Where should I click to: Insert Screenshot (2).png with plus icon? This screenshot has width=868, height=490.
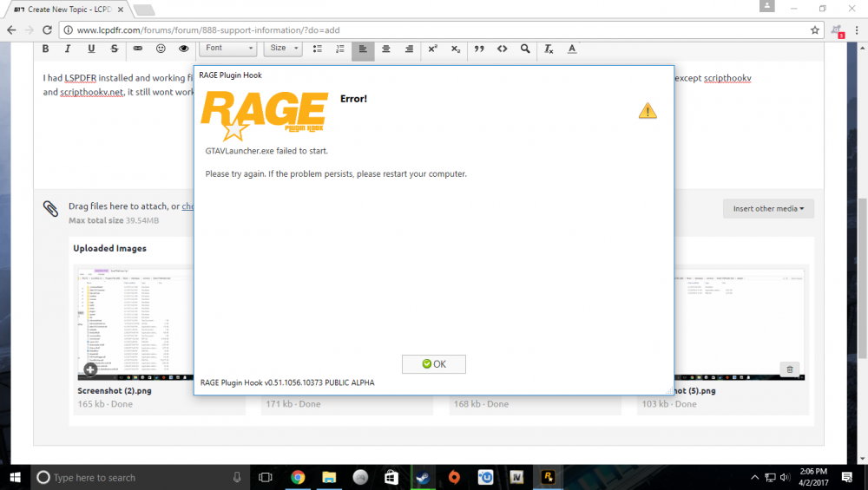coord(90,369)
